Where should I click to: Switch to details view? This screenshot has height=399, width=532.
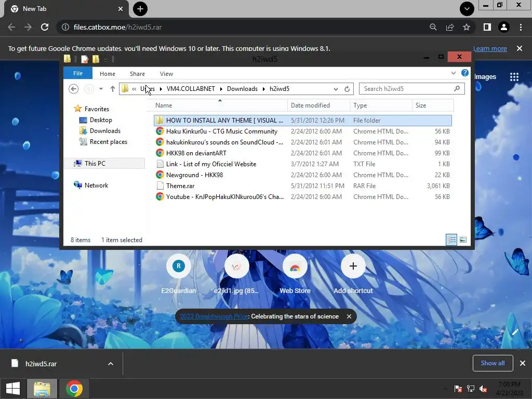click(451, 240)
